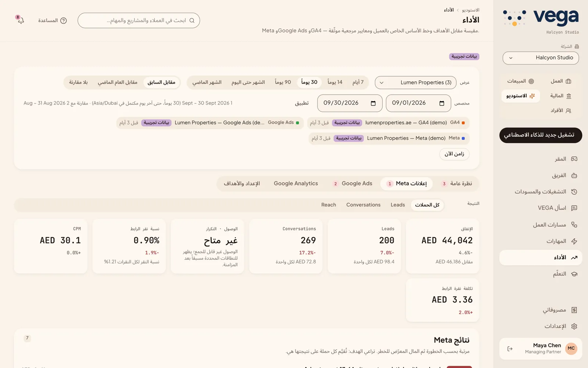
Task: Switch to the Google Analytics tab
Action: click(296, 184)
